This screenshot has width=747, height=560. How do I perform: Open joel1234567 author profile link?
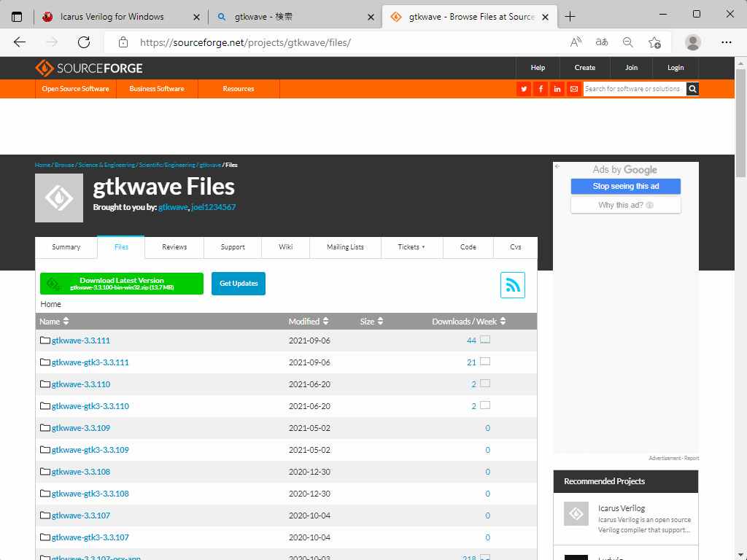click(x=214, y=207)
